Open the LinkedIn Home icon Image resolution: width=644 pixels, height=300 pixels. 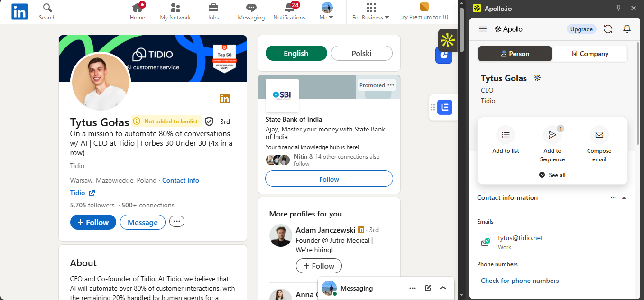point(138,8)
